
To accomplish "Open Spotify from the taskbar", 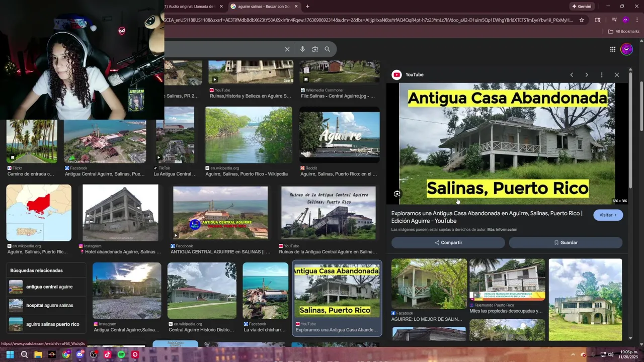I will click(121, 354).
